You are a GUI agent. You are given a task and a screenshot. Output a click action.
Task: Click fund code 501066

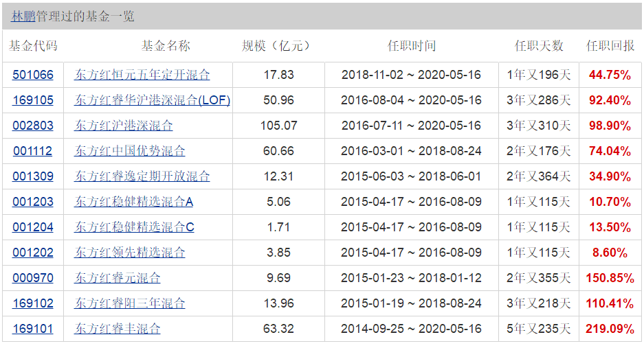pos(32,76)
